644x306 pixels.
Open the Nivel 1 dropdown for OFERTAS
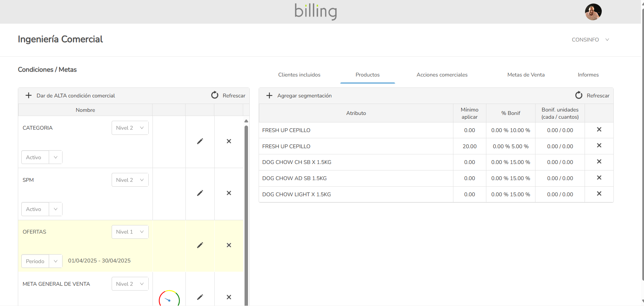pos(130,232)
